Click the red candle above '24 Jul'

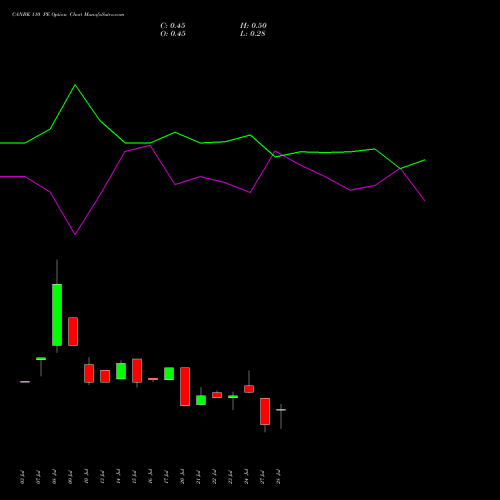coord(249,389)
